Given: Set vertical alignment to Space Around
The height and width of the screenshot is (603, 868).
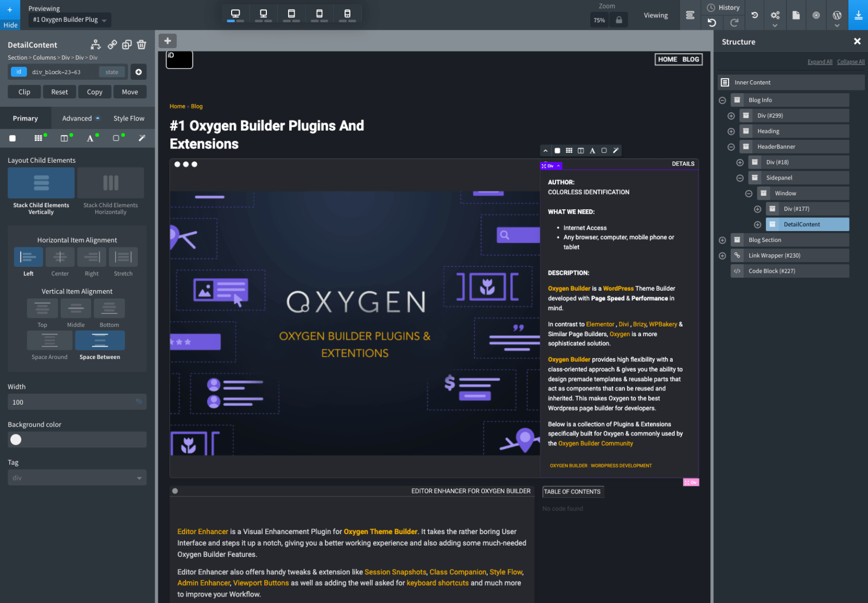Looking at the screenshot, I should pos(49,341).
